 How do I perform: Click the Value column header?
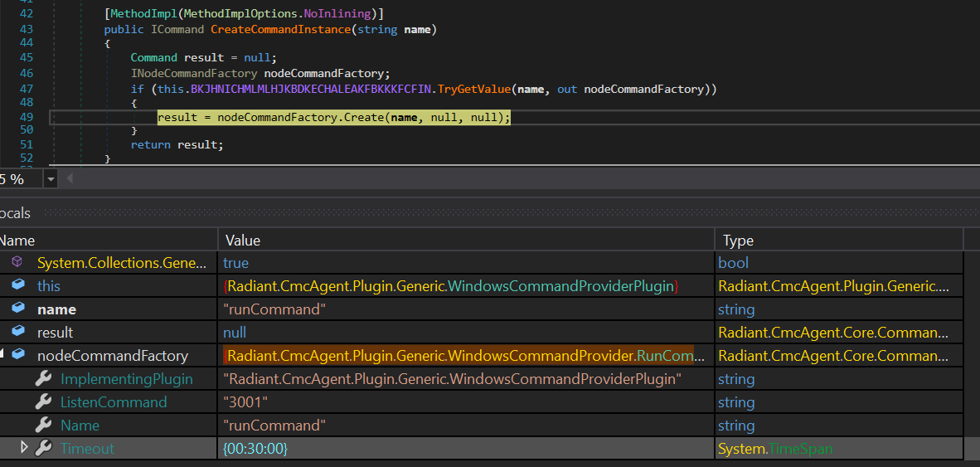[x=243, y=241]
